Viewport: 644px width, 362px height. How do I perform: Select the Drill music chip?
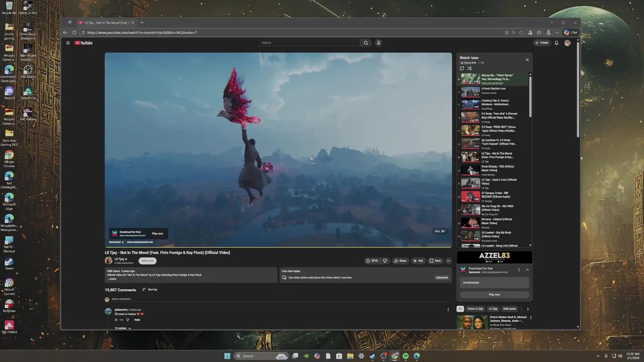tap(510, 309)
